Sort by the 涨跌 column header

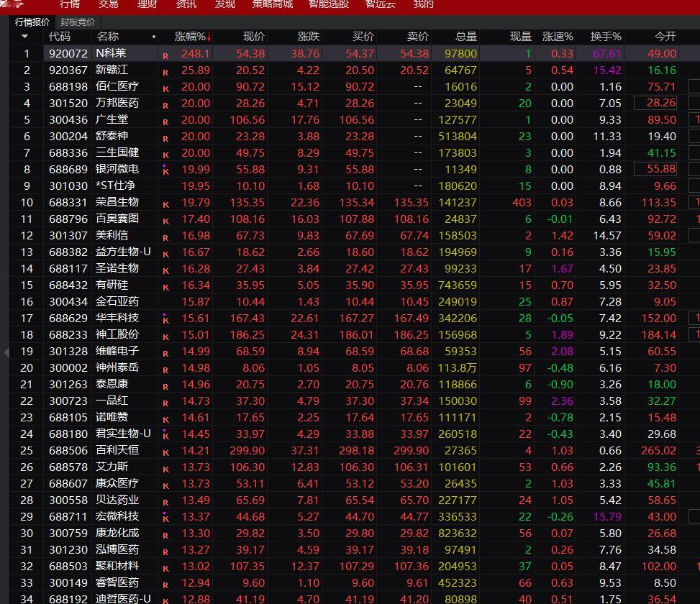click(x=309, y=37)
